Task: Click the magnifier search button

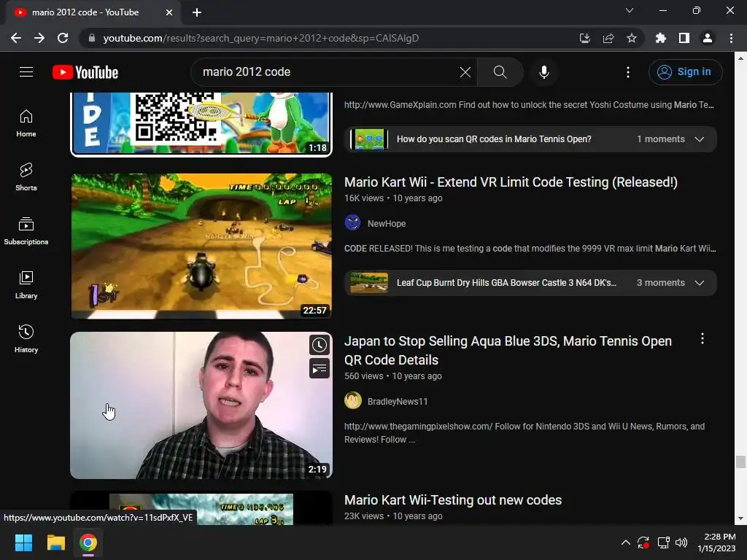Action: tap(500, 72)
